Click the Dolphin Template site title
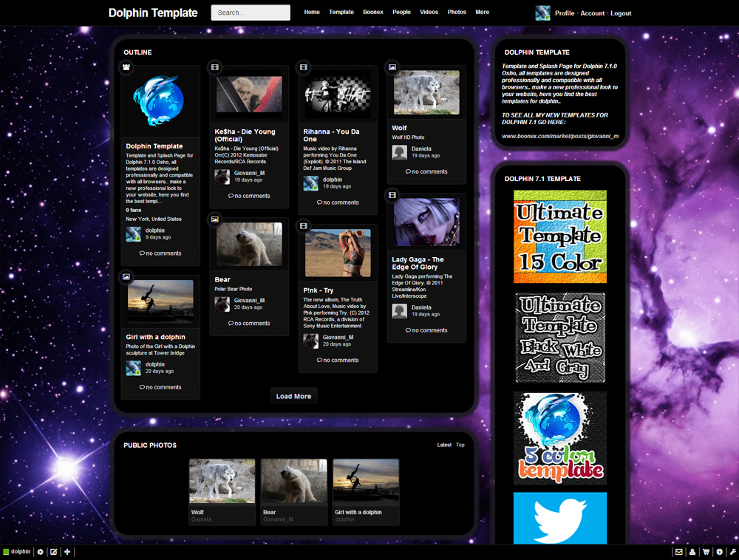The height and width of the screenshot is (560, 739). pos(153,13)
